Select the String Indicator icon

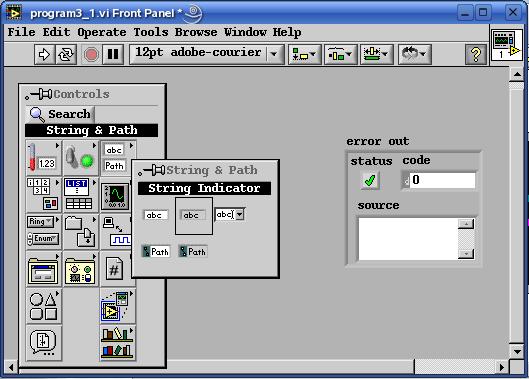[194, 216]
